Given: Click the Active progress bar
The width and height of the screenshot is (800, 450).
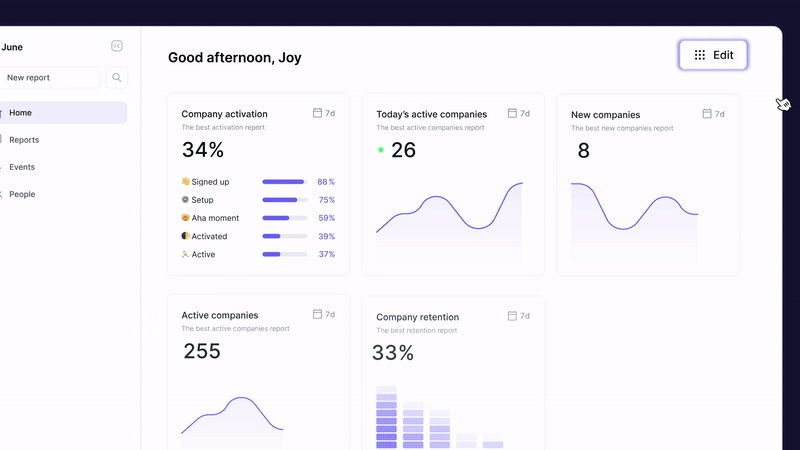Looking at the screenshot, I should click(285, 254).
